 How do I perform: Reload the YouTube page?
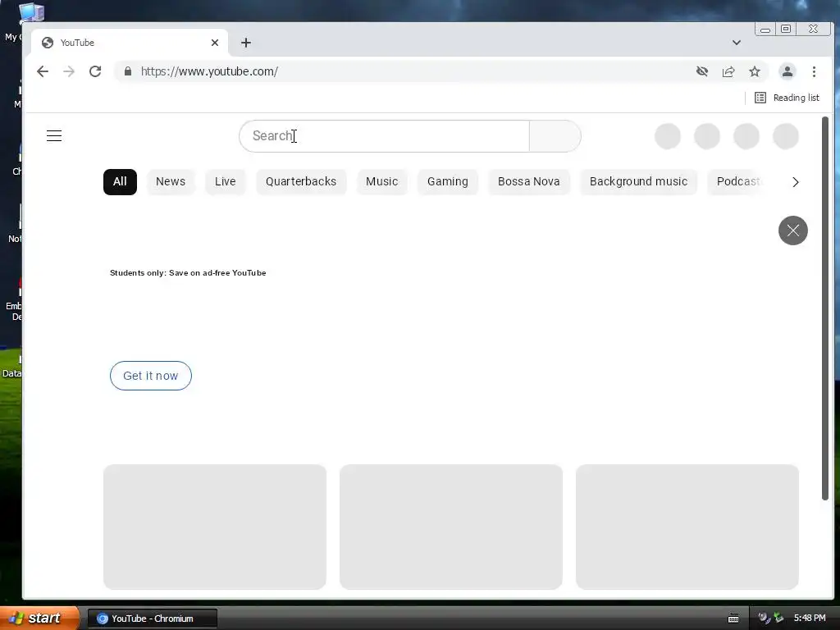pyautogui.click(x=95, y=71)
